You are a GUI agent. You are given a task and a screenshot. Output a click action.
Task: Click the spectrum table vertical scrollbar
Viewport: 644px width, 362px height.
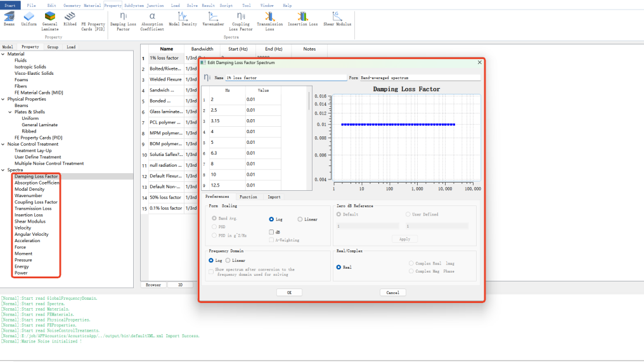tap(309, 101)
